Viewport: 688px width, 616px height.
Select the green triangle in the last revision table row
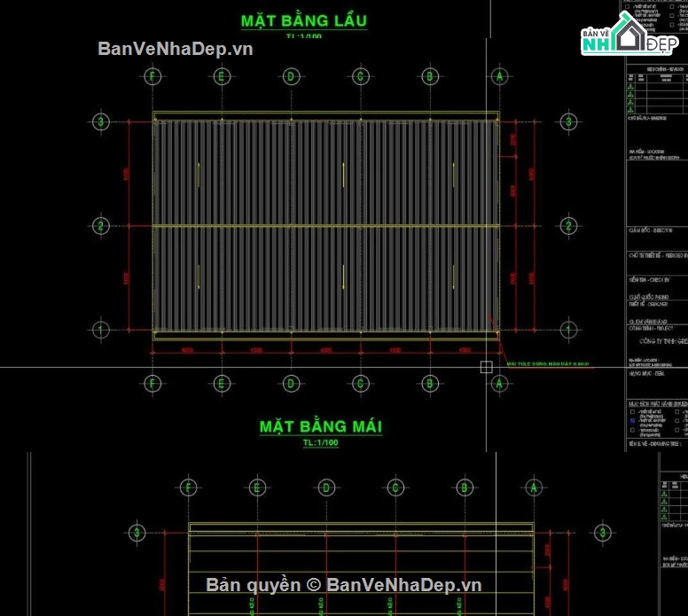pyautogui.click(x=630, y=110)
